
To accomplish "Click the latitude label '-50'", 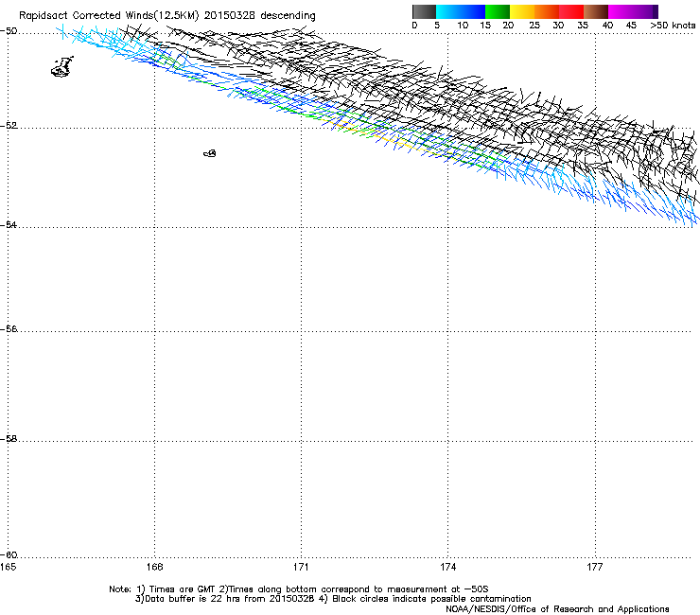I will pos(9,31).
